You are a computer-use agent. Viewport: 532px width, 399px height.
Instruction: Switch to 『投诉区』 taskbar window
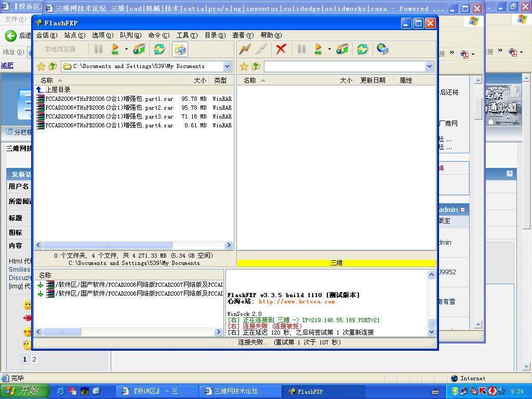(157, 392)
